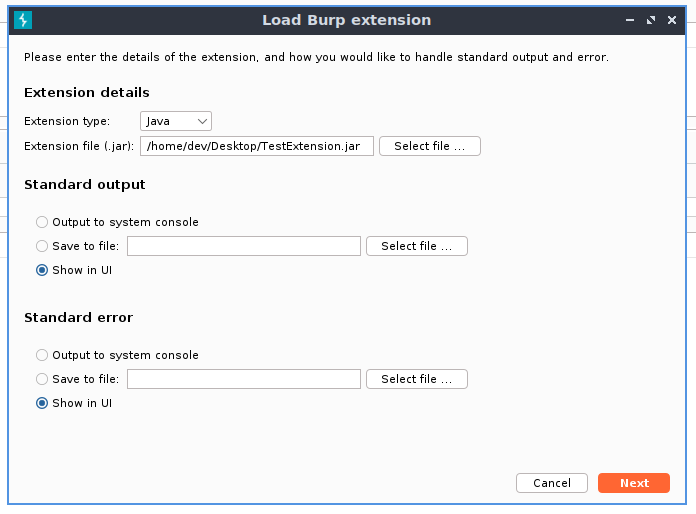Select Save to file for standard error
This screenshot has width=696, height=514.
click(42, 379)
